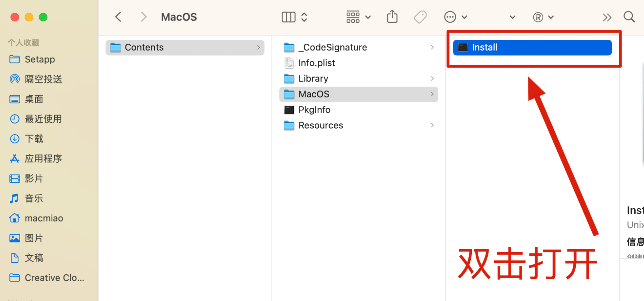Click the Setapp folder icon

coord(15,59)
